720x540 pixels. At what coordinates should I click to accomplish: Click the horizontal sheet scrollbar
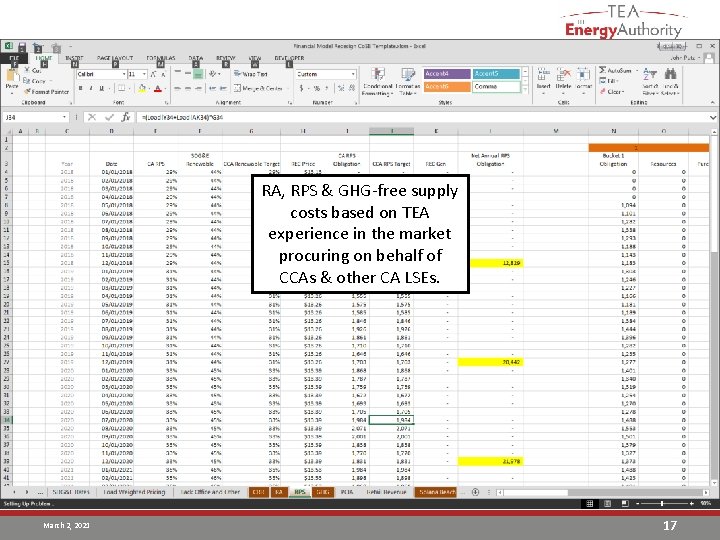603,492
